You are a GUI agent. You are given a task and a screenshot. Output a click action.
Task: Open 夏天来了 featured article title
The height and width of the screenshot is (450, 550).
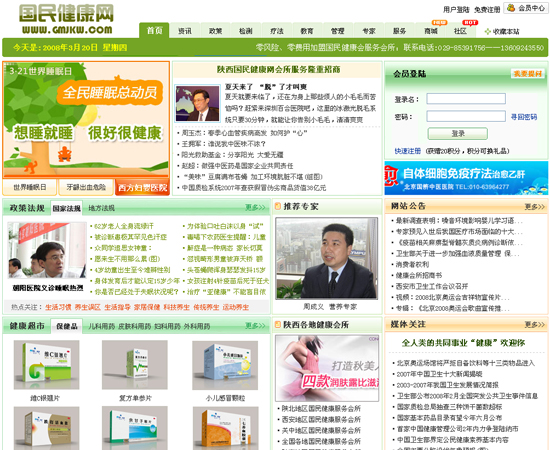coord(266,87)
